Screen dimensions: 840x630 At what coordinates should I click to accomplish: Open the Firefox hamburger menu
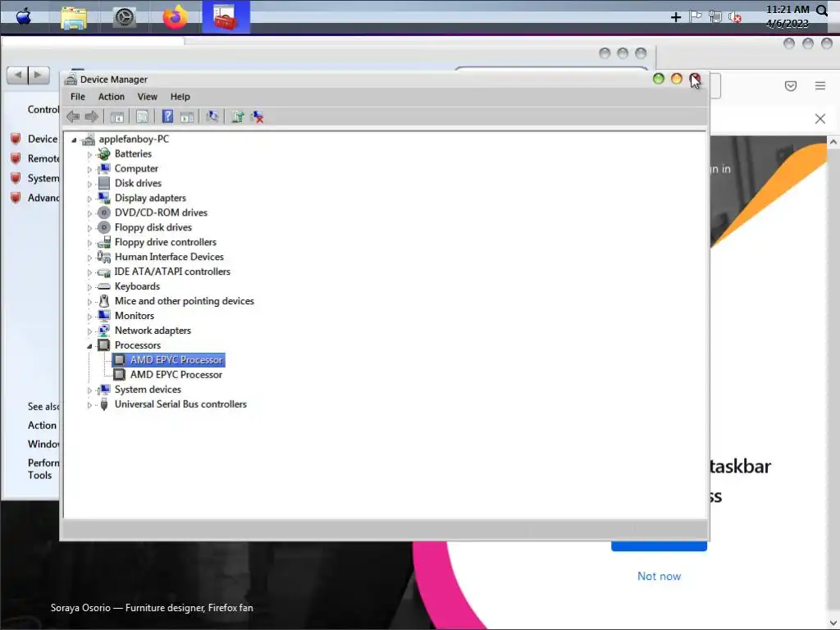click(x=820, y=85)
